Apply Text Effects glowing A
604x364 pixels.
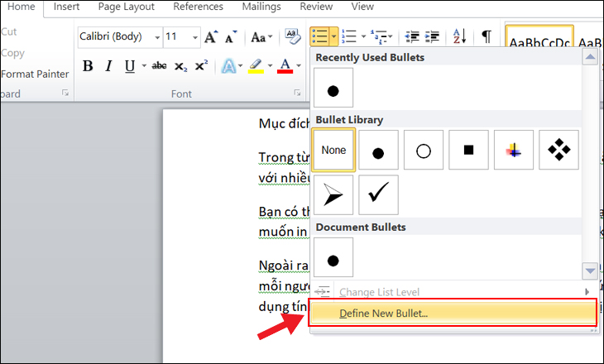228,66
